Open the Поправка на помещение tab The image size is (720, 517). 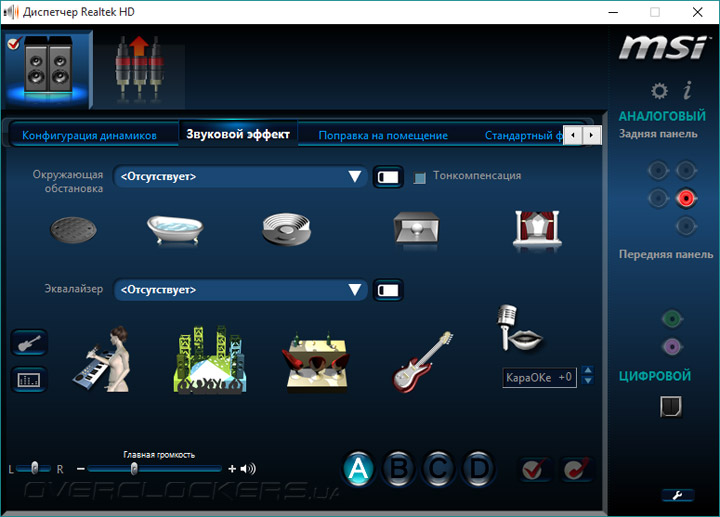[x=383, y=135]
